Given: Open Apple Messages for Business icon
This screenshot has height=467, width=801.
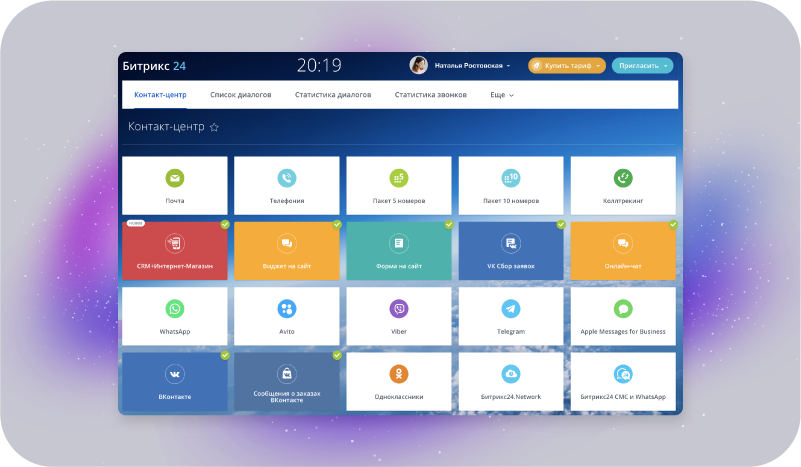Looking at the screenshot, I should click(623, 309).
